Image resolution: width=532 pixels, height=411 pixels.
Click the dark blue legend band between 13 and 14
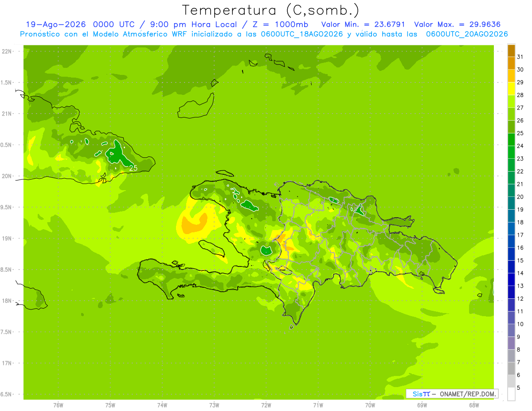pos(511,279)
